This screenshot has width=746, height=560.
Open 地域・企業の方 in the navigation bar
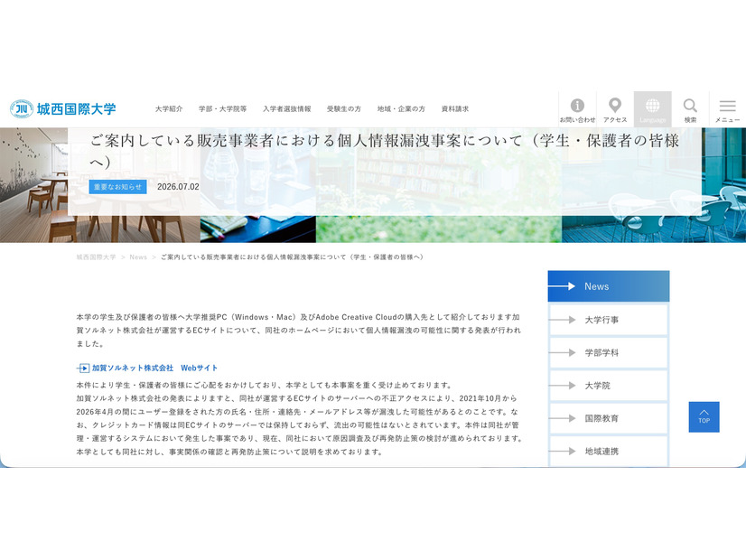(401, 109)
